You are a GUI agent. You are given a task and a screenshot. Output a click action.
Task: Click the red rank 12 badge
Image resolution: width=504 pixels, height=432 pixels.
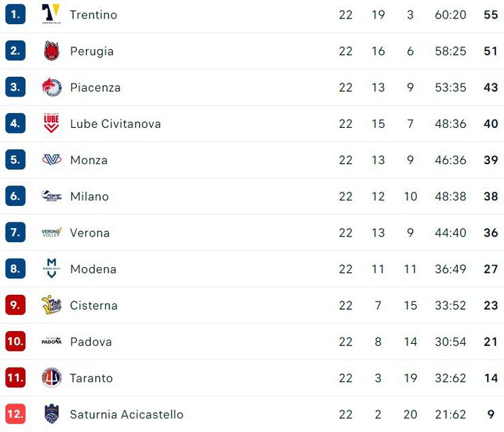[x=16, y=414]
